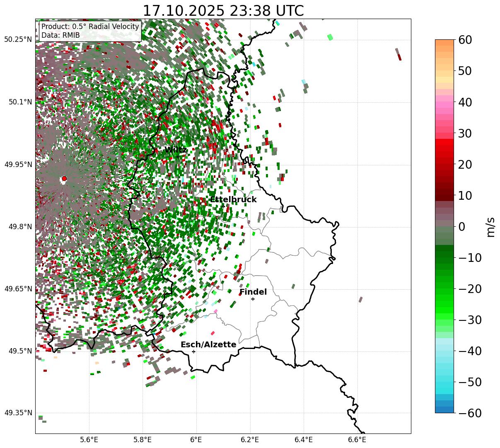This screenshot has height=448, width=500.
Task: Click the orange top segment of colorbar
Action: pos(444,43)
